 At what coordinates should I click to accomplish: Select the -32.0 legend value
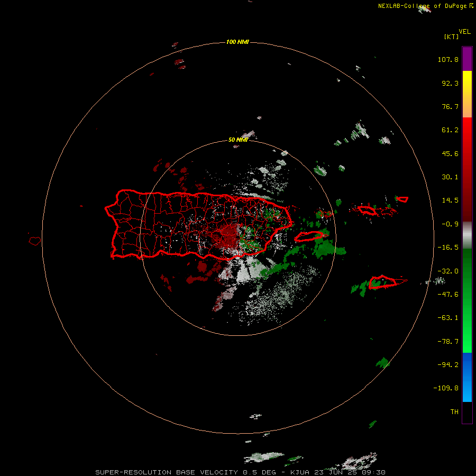pos(448,271)
